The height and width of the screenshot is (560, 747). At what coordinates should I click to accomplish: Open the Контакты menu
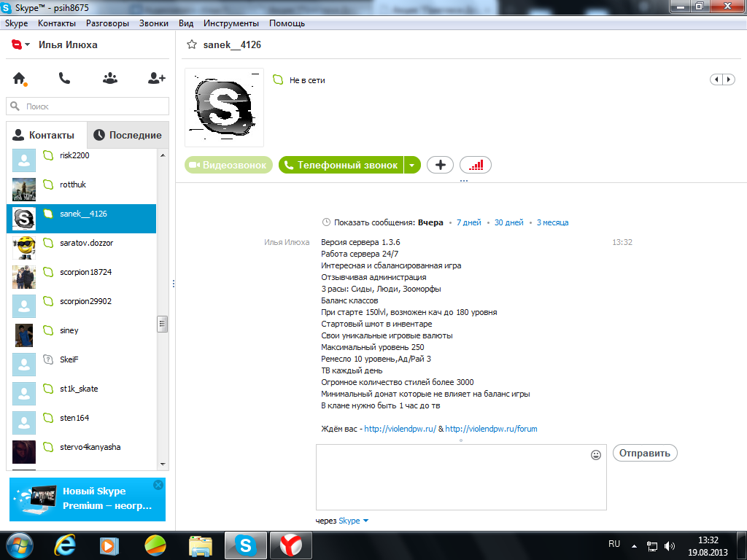57,23
